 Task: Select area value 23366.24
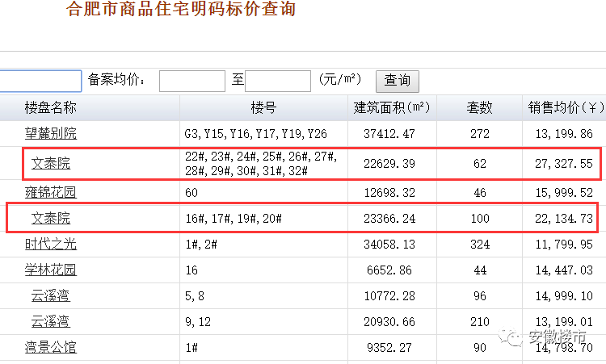pos(389,219)
